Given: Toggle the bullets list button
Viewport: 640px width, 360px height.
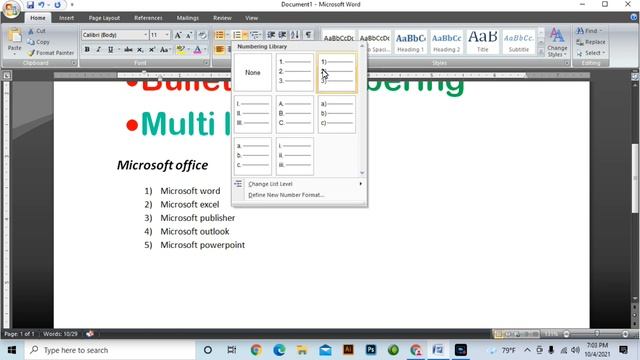Looking at the screenshot, I should click(220, 35).
